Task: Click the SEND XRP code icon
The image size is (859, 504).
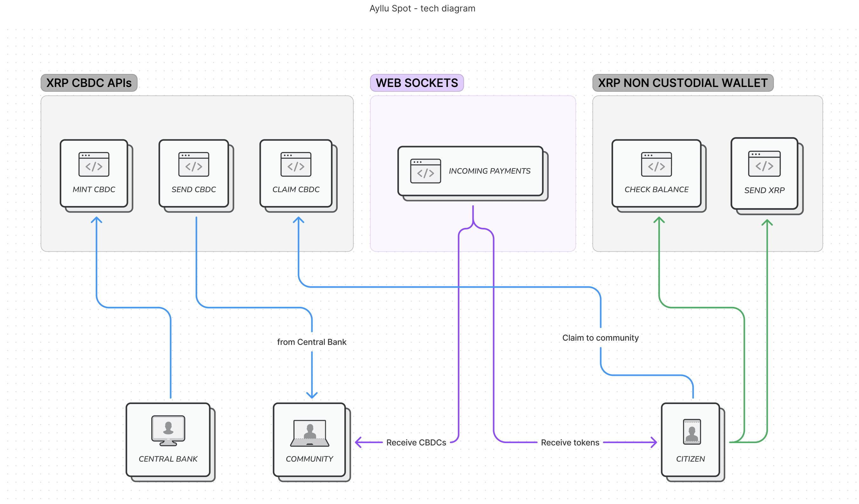Action: point(765,167)
